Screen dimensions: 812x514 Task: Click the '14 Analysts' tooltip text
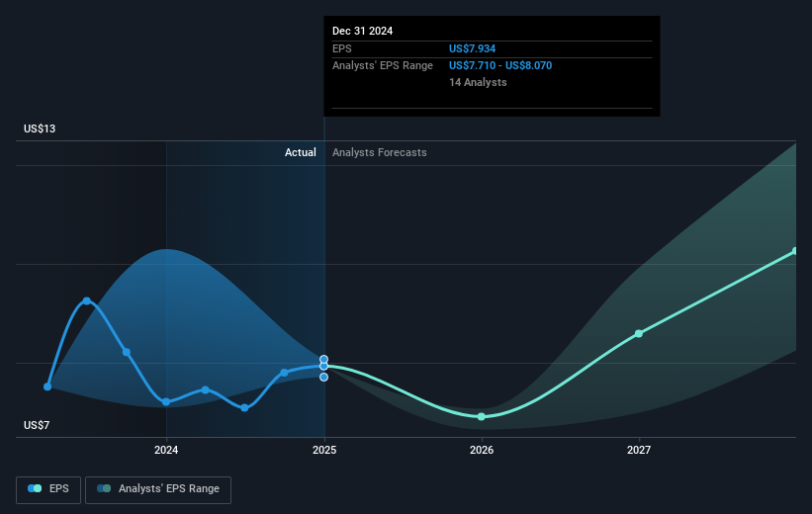tap(478, 82)
